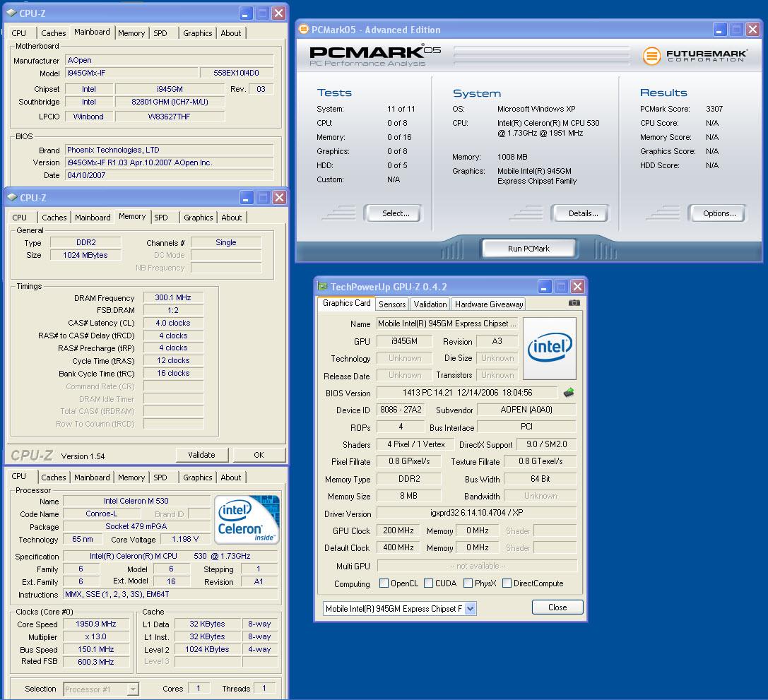Open Memory tab in bottom CPU-Z window
The height and width of the screenshot is (700, 768).
(x=131, y=477)
